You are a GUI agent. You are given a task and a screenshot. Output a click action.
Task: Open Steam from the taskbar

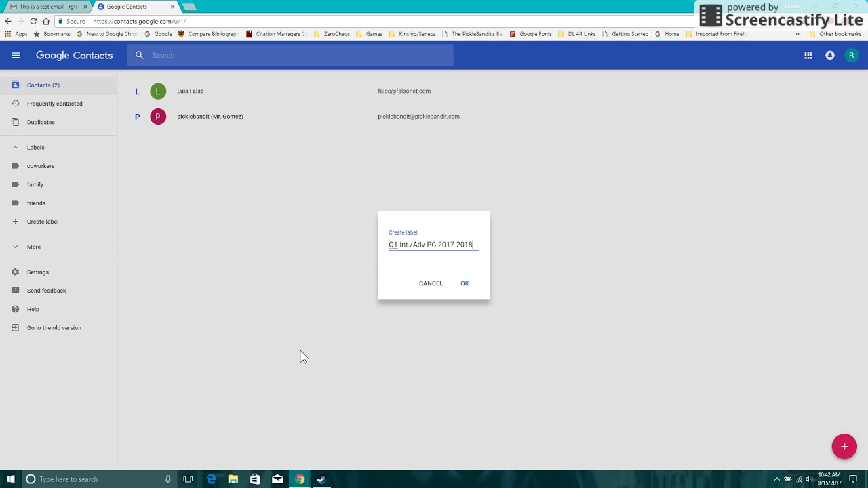pyautogui.click(x=321, y=479)
